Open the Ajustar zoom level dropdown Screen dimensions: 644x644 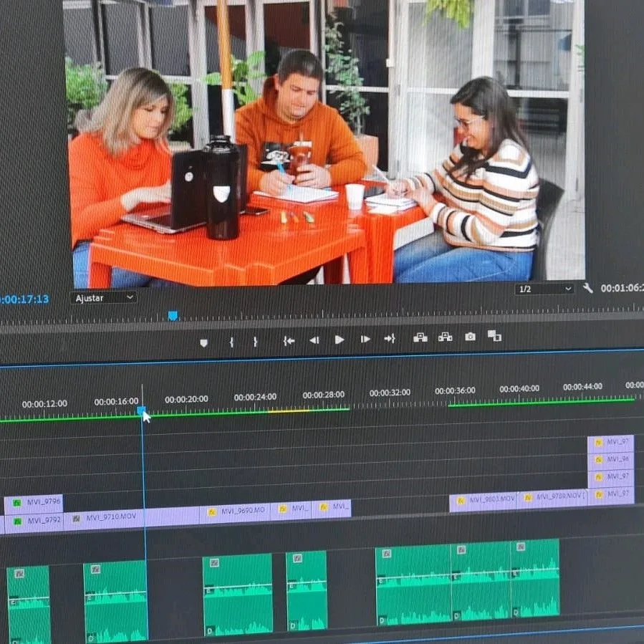coord(104,297)
